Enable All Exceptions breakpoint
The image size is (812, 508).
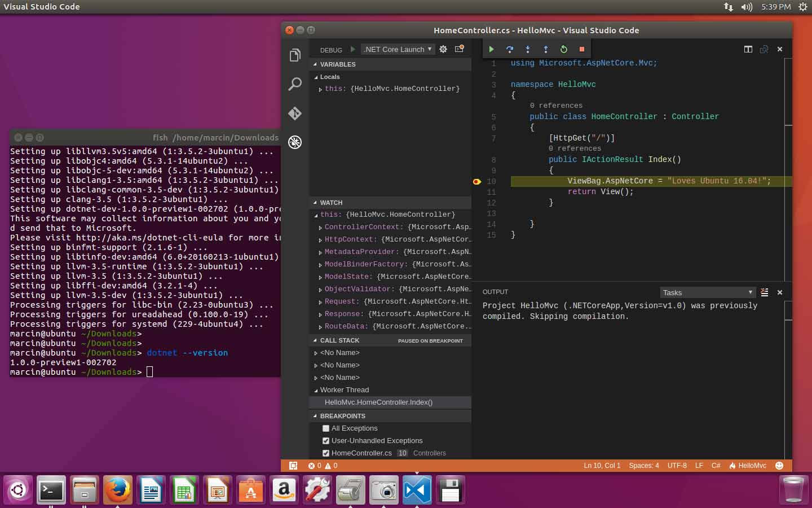[326, 428]
